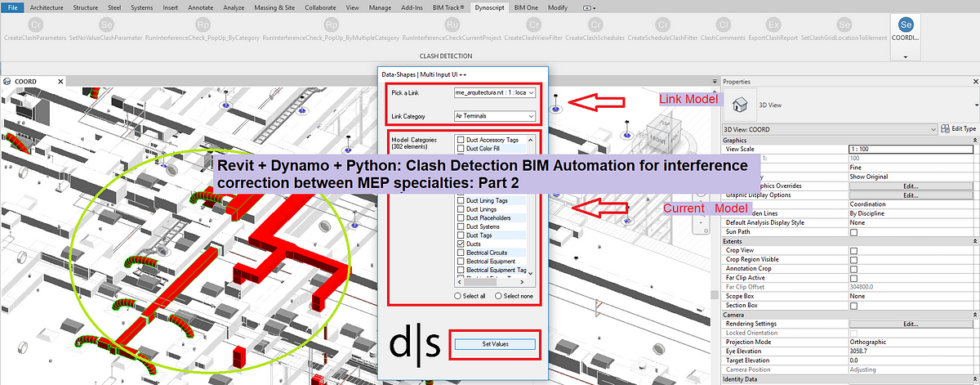
Task: Click the Edit Type icon button
Action: 959,129
